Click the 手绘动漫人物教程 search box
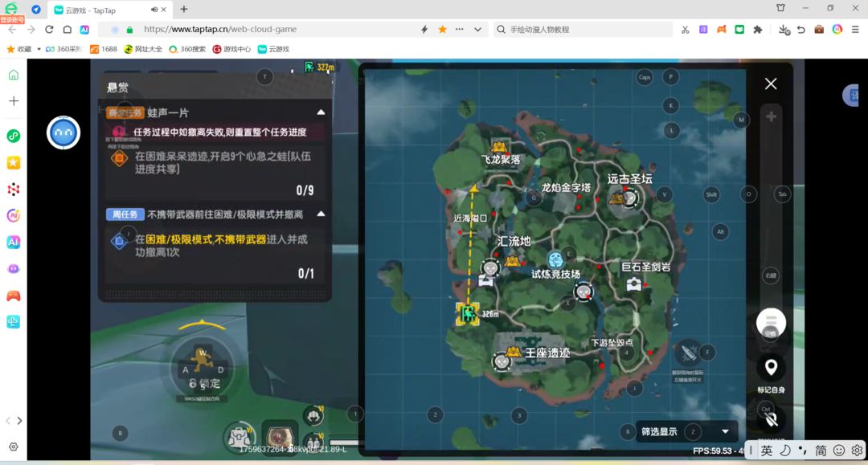The image size is (868, 465). coord(583,29)
